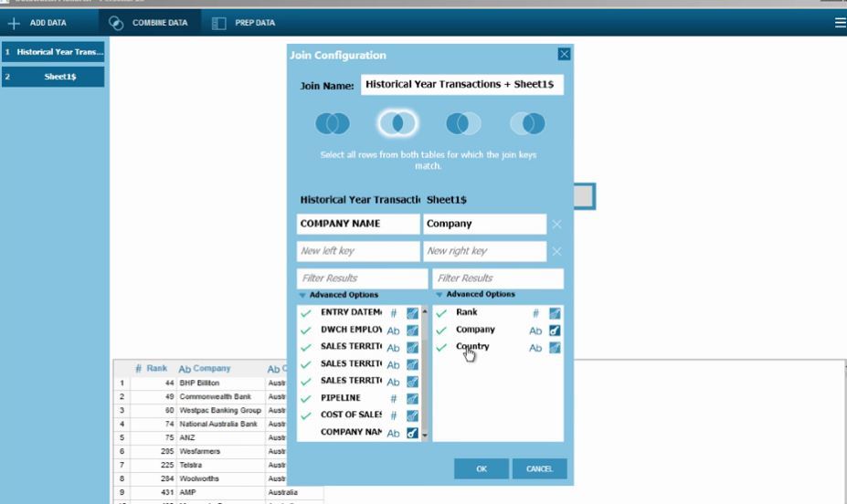The height and width of the screenshot is (504, 847).
Task: Switch to the Prep Data tab
Action: pyautogui.click(x=244, y=23)
